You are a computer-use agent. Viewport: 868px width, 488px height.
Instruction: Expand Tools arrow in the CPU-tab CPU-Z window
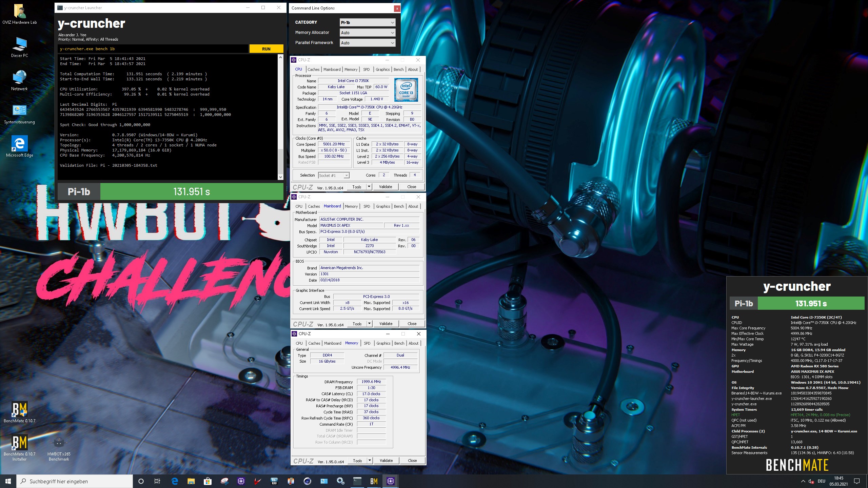pos(369,187)
